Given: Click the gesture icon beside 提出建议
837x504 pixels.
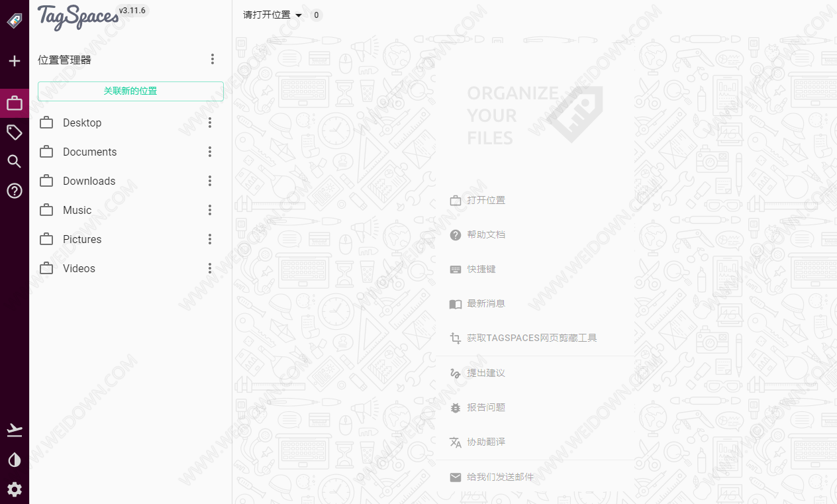Looking at the screenshot, I should coord(456,373).
